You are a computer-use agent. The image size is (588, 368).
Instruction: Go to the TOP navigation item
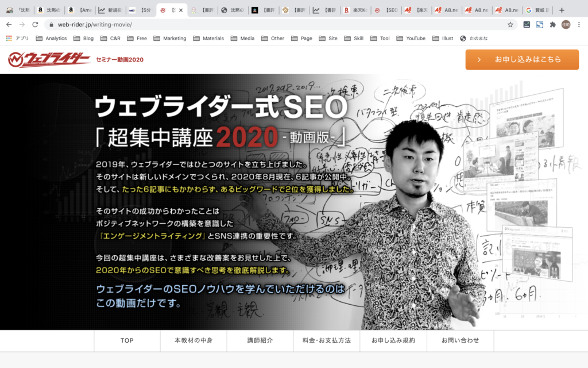[x=127, y=340]
